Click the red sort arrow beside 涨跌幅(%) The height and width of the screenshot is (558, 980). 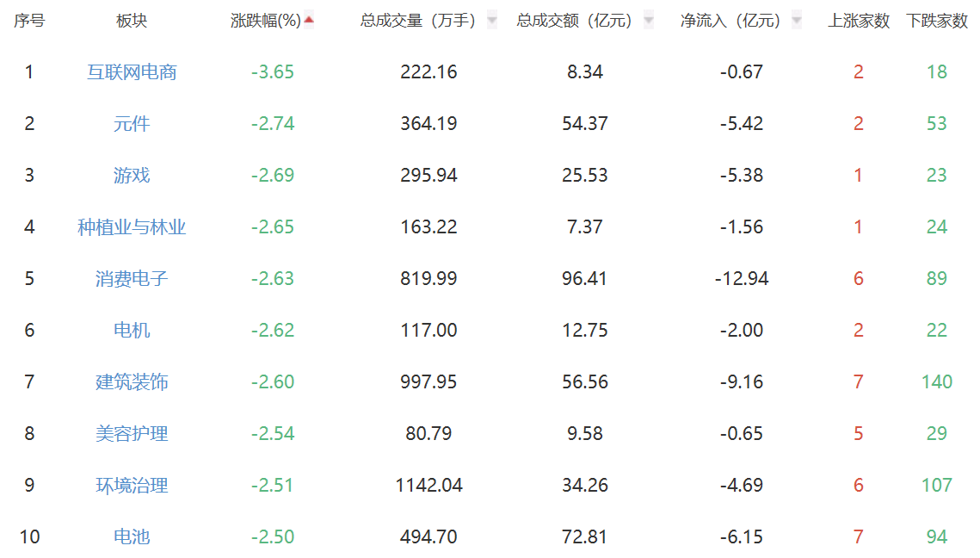(x=309, y=20)
